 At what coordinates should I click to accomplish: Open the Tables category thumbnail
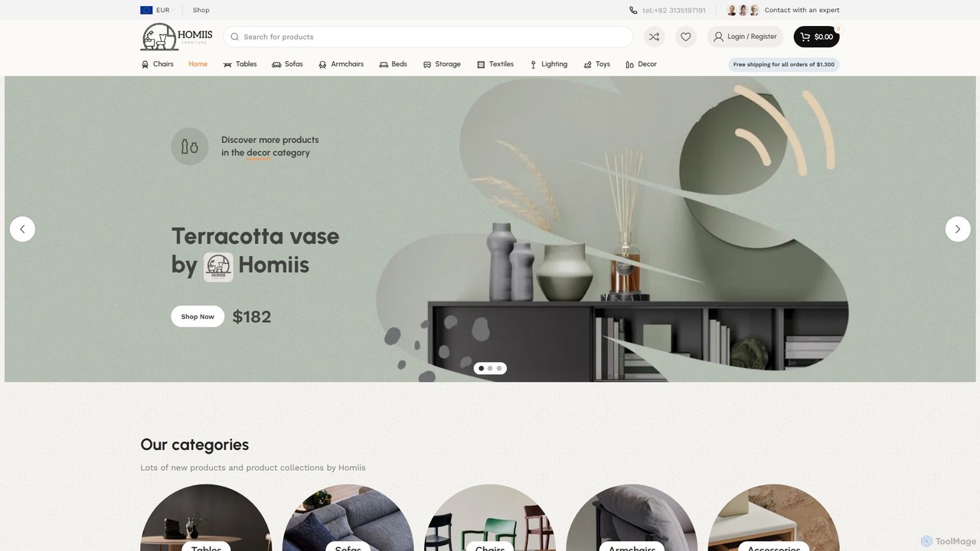206,517
